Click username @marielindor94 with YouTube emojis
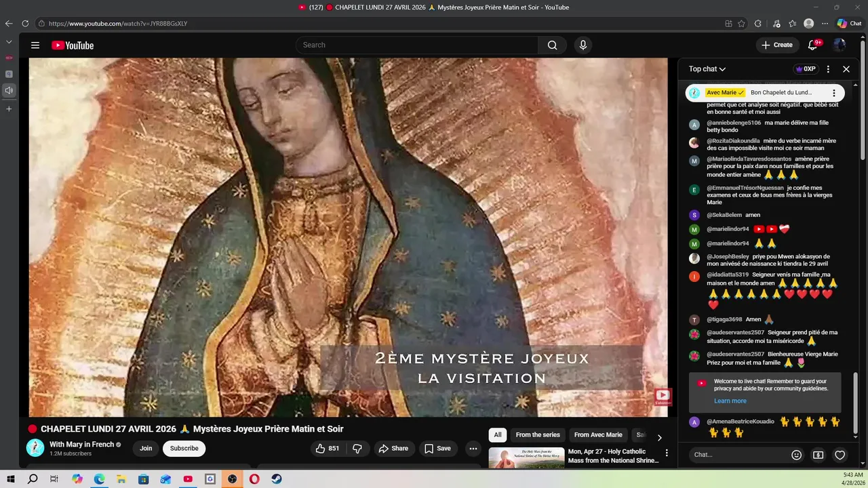 point(728,229)
